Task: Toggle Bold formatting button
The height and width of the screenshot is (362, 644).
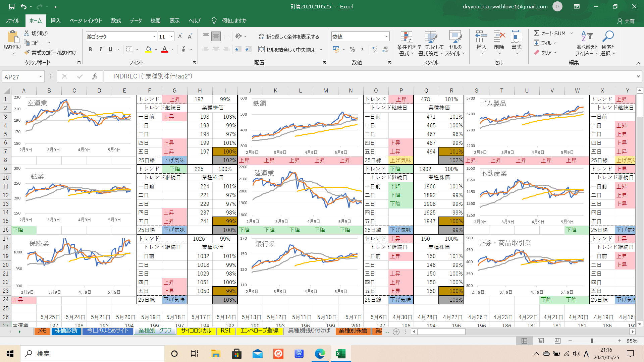Action: point(90,50)
